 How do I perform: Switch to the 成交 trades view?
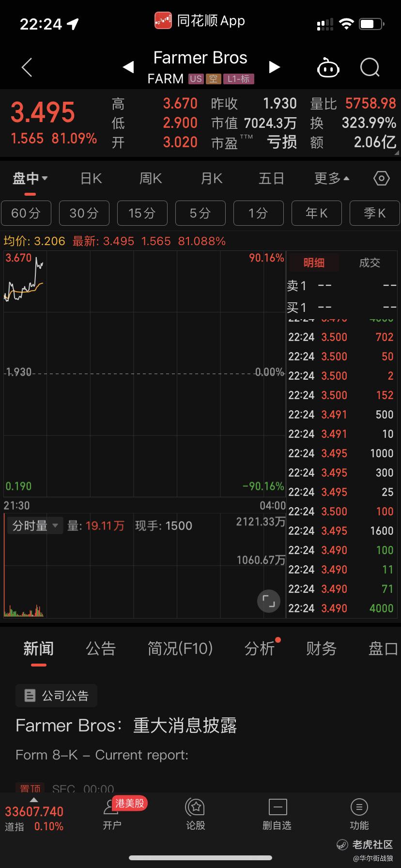pos(370,263)
